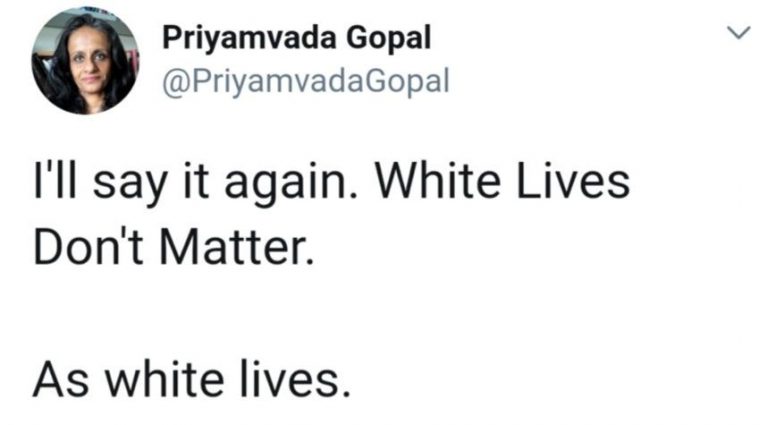Click the round profile picture
Screen dimensions: 768x425
tap(84, 61)
